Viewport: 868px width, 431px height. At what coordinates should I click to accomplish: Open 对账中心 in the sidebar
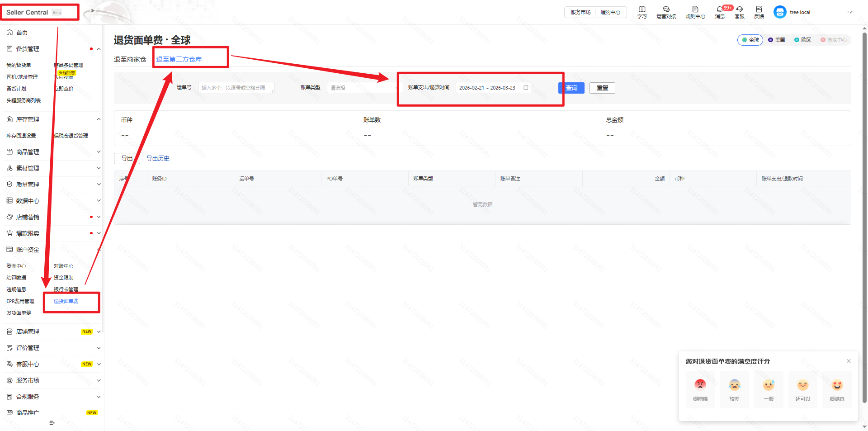coord(63,266)
